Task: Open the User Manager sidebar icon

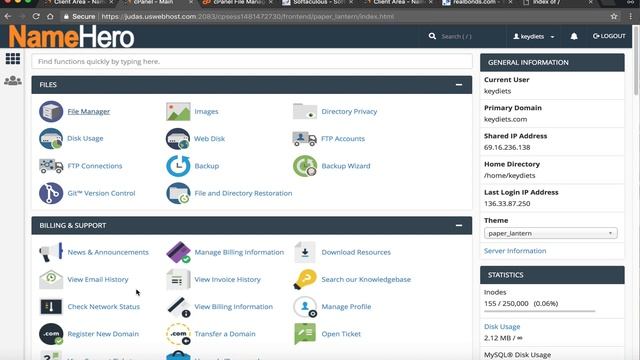Action: [13, 81]
